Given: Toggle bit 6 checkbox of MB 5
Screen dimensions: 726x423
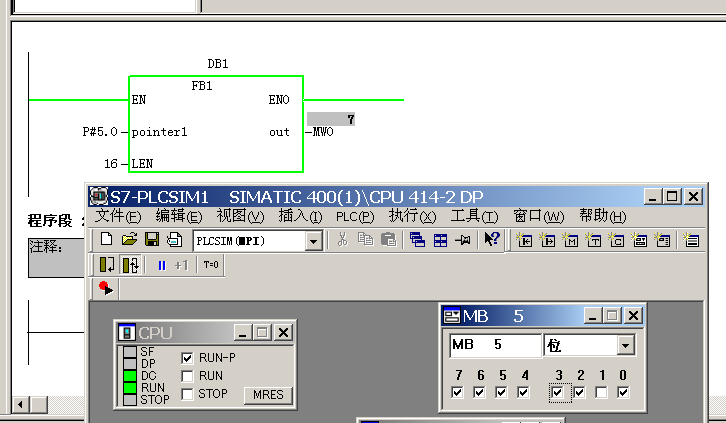Looking at the screenshot, I should point(479,392).
